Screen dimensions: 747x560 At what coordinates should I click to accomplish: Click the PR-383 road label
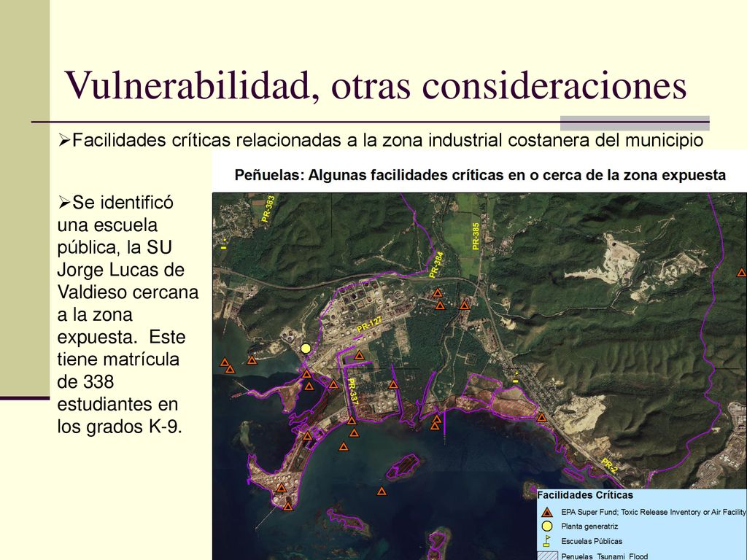click(268, 209)
